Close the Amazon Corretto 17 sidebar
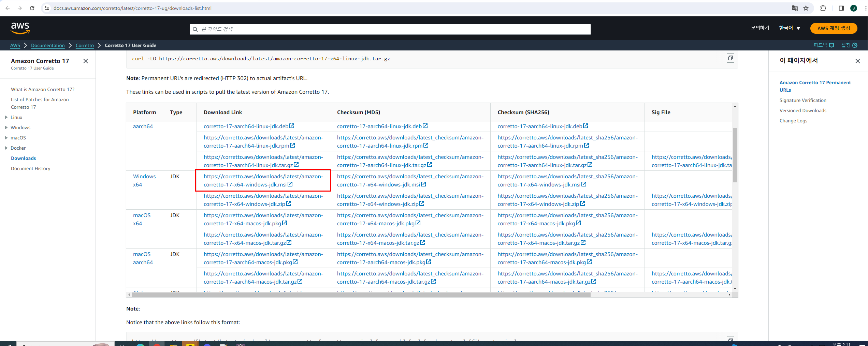868x346 pixels. pos(86,61)
